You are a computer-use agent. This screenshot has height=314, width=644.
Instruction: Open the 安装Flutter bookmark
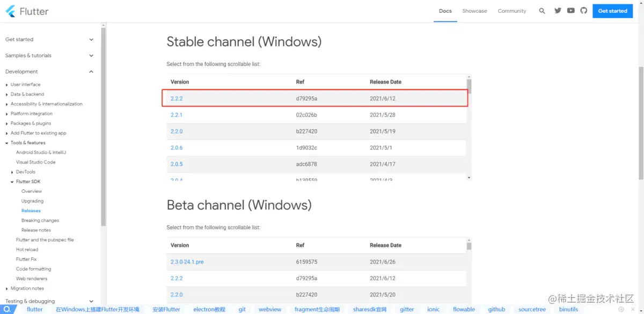tap(166, 309)
